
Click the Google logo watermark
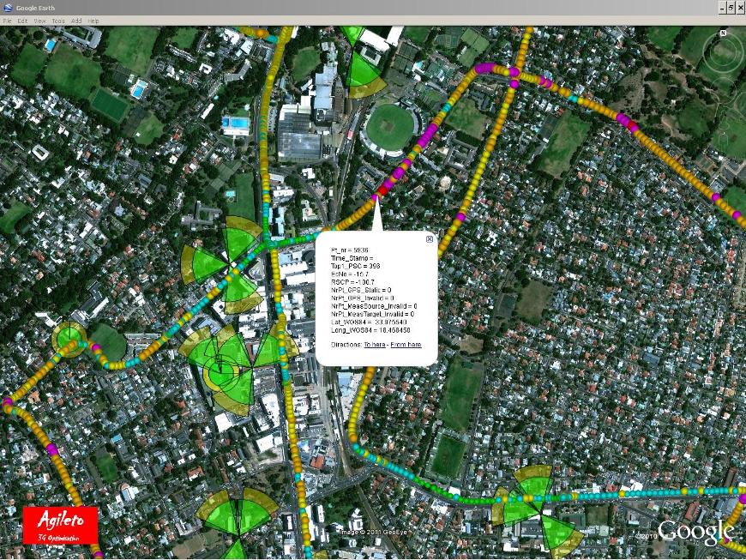click(x=695, y=531)
